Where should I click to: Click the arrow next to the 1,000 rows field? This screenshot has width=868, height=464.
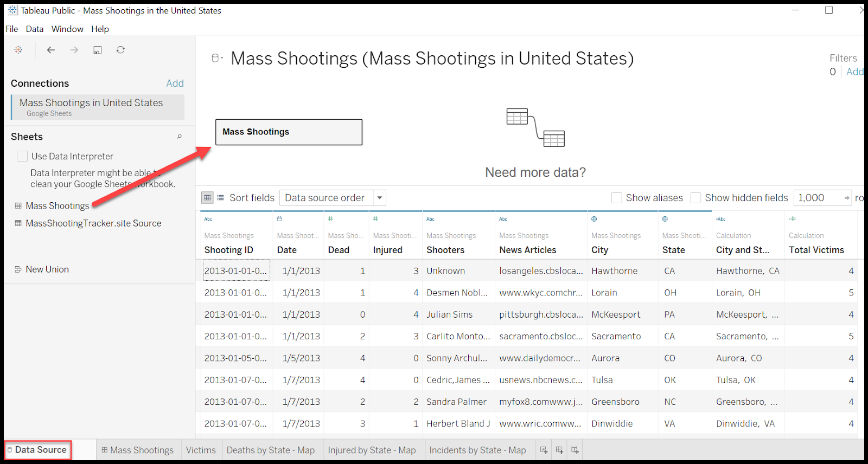847,198
